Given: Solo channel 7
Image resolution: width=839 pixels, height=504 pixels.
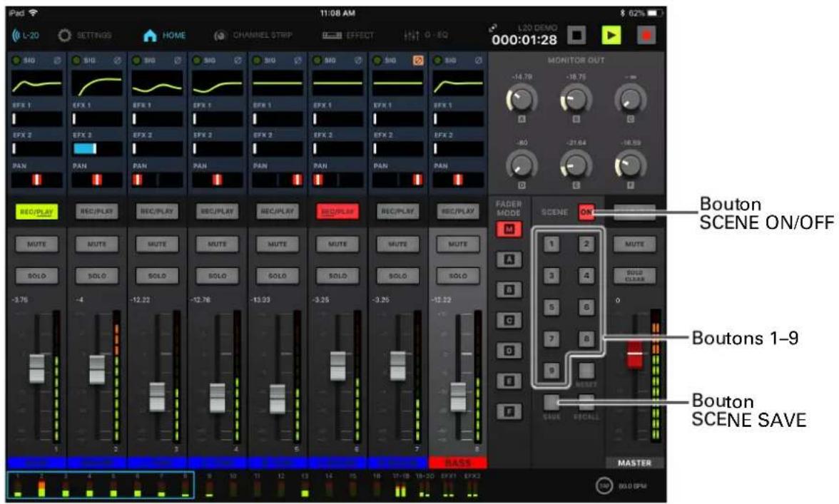Looking at the screenshot, I should point(397,276).
